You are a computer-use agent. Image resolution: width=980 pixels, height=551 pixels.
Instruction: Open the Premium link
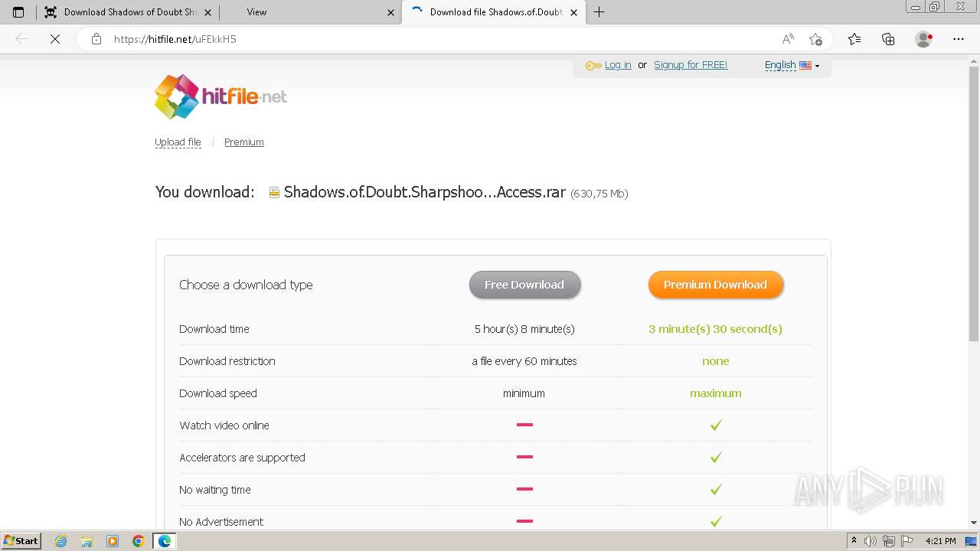click(244, 142)
